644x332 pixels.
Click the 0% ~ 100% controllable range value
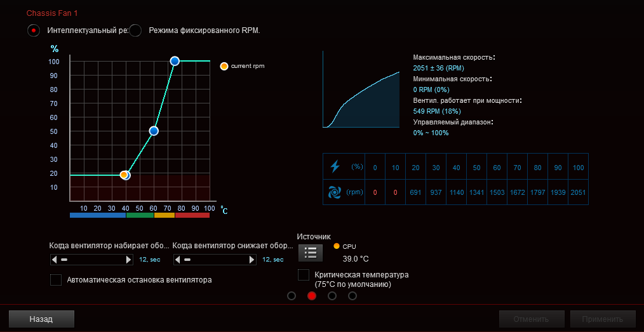[x=431, y=133]
